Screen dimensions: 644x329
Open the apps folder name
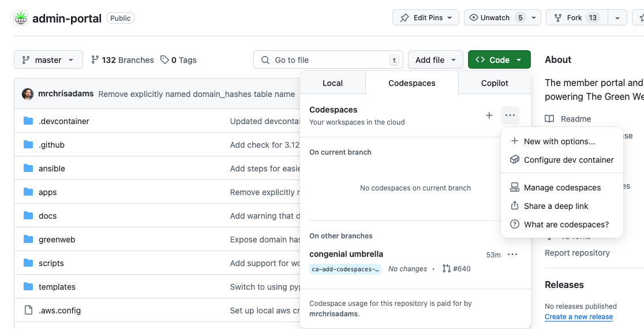(x=48, y=192)
